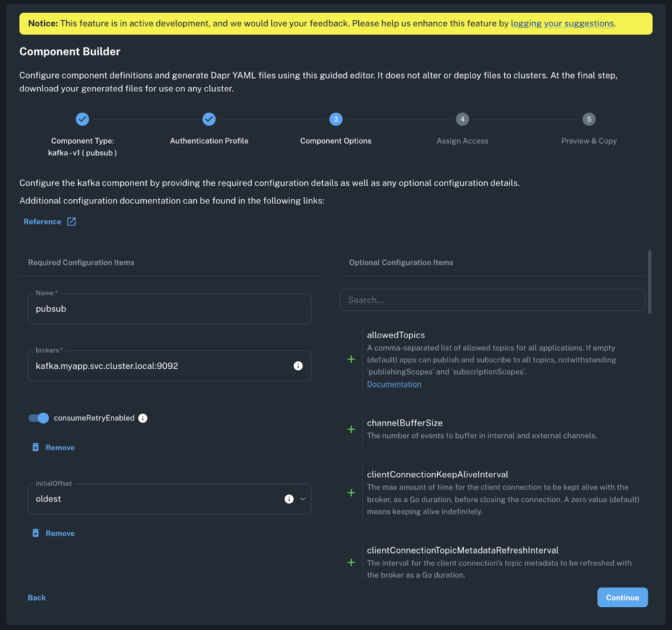The width and height of the screenshot is (672, 630).
Task: Go to the Component Type step
Action: 82,119
